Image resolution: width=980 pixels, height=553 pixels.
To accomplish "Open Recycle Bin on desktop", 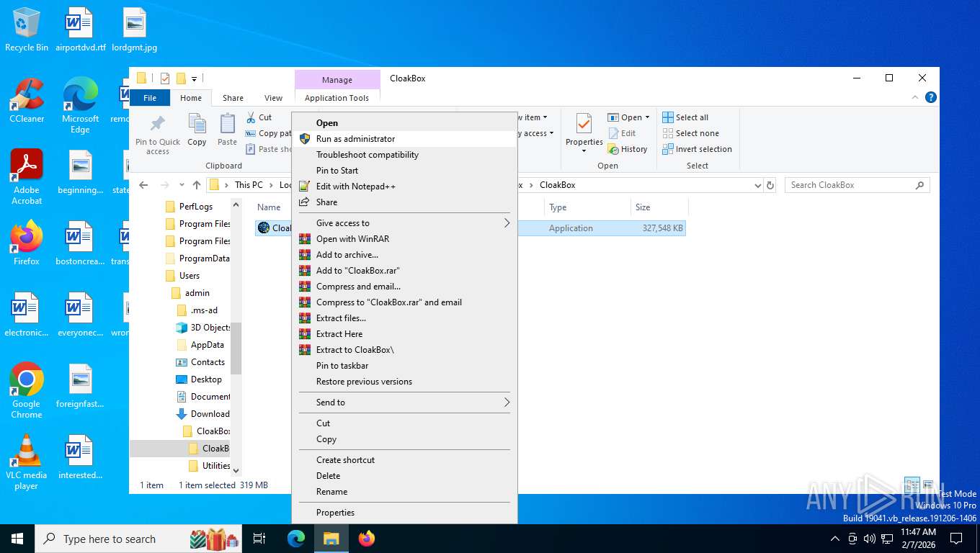I will coord(27,30).
